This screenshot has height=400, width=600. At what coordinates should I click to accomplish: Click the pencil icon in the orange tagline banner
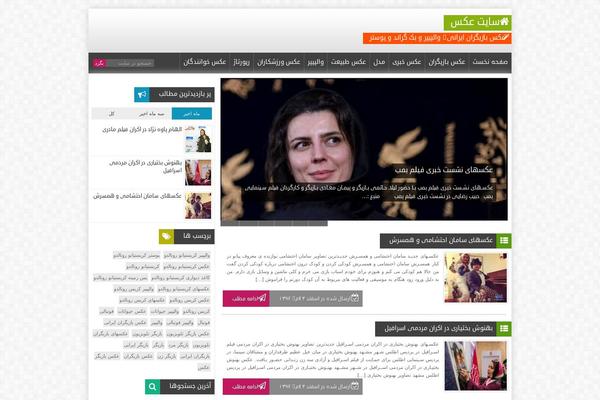505,37
